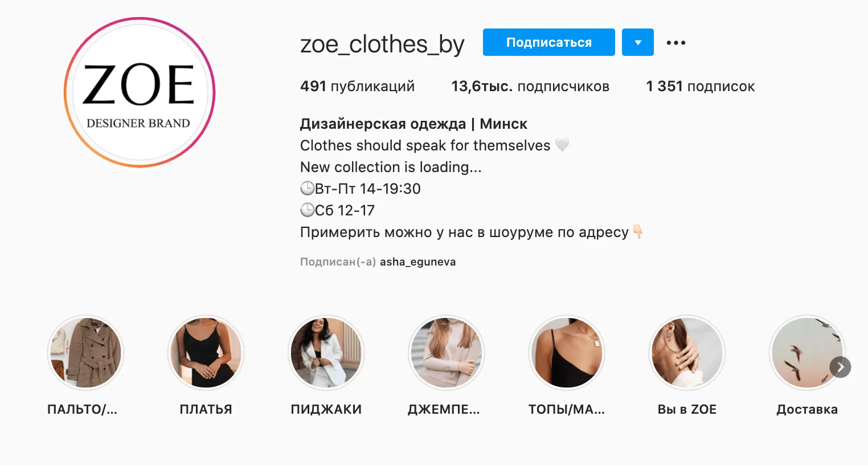Screen dimensions: 868x465
Task: Open the ПИДЖАКИ highlight with white blazer
Action: [326, 353]
